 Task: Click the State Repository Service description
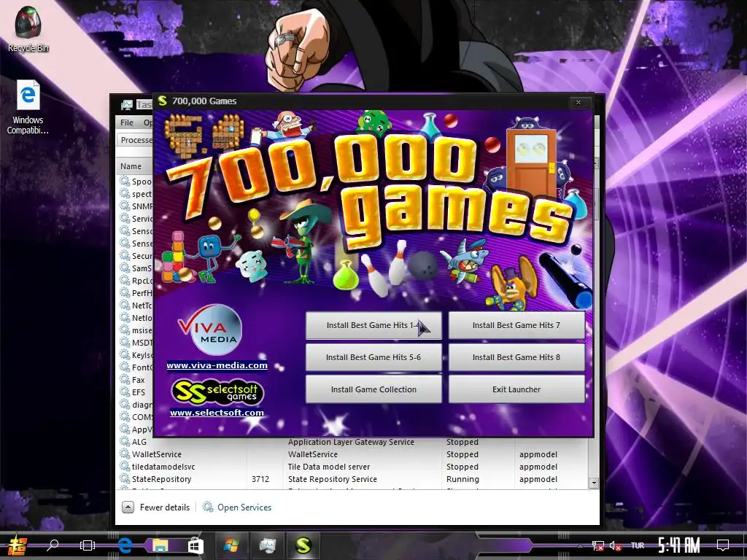tap(333, 479)
